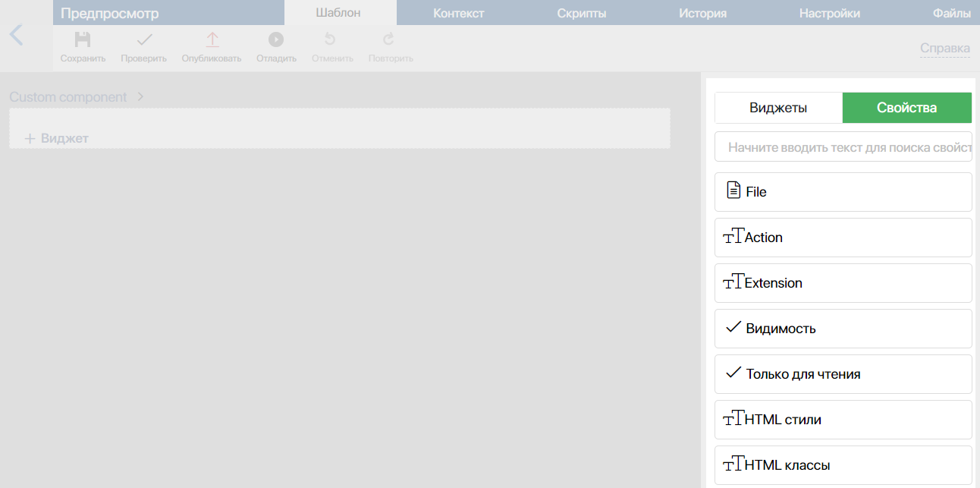The width and height of the screenshot is (980, 488).
Task: Click the Опубликовать upload icon
Action: coord(212,39)
